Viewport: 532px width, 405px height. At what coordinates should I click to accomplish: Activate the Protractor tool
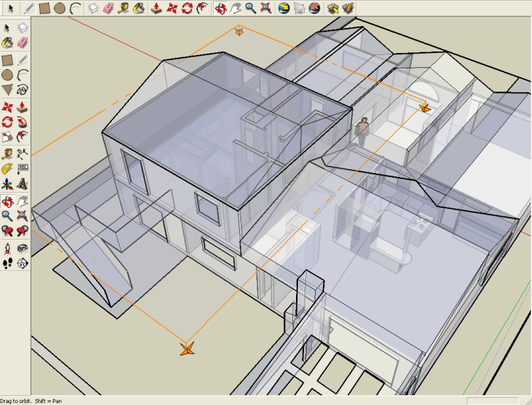point(7,169)
